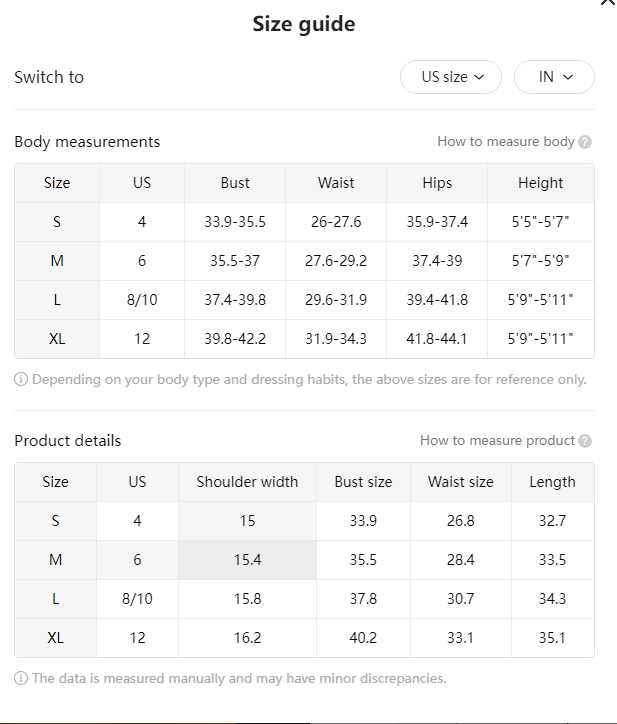Click the Hips column header
The image size is (617, 724).
click(437, 183)
